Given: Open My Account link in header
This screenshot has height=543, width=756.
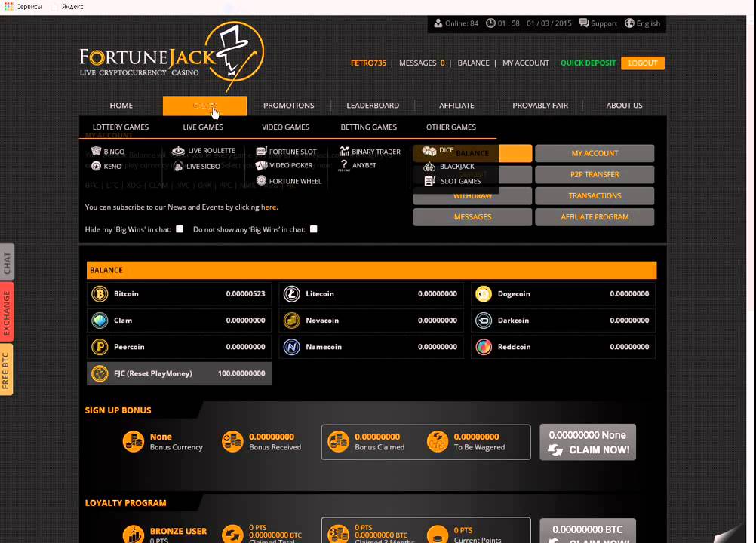Looking at the screenshot, I should pos(526,63).
